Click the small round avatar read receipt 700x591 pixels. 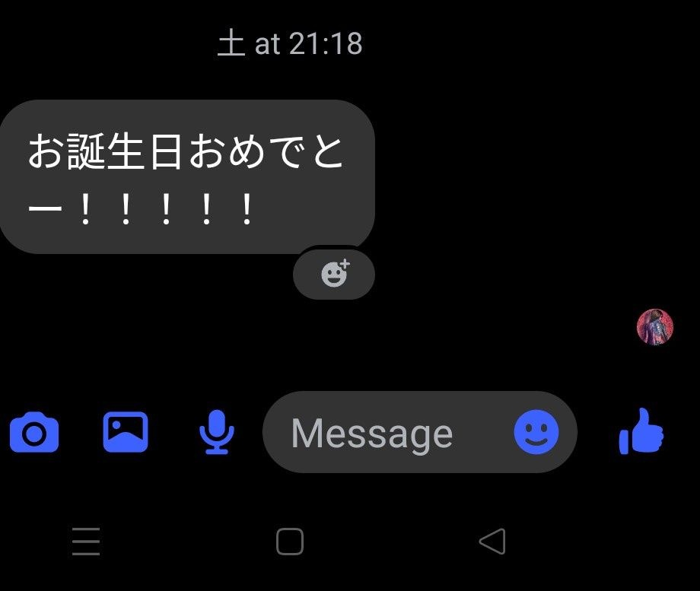[655, 327]
